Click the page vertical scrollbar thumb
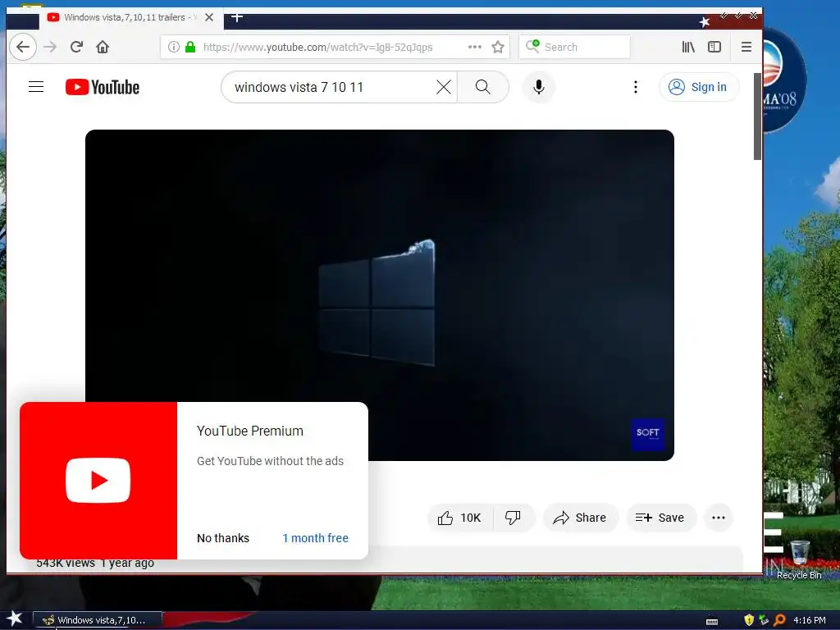This screenshot has width=840, height=630. pyautogui.click(x=757, y=116)
